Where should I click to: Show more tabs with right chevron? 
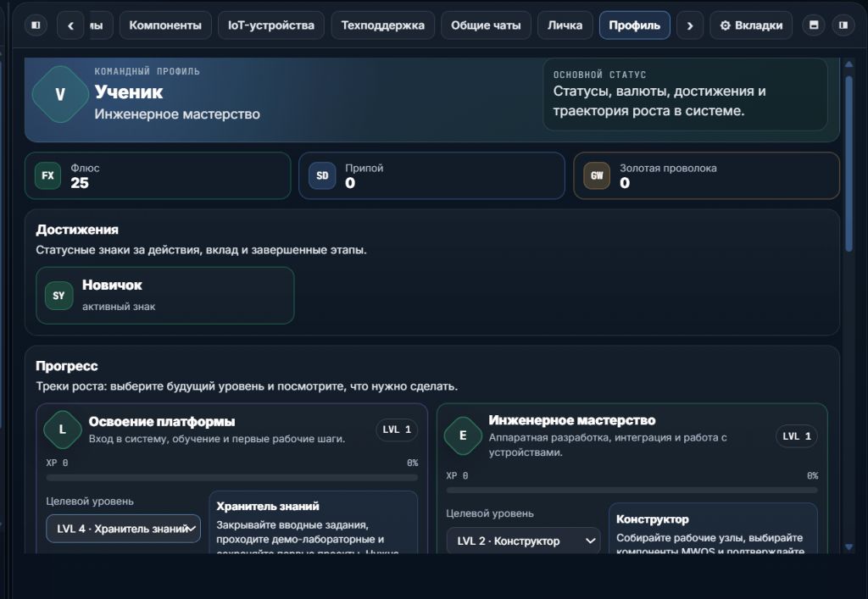click(x=690, y=25)
